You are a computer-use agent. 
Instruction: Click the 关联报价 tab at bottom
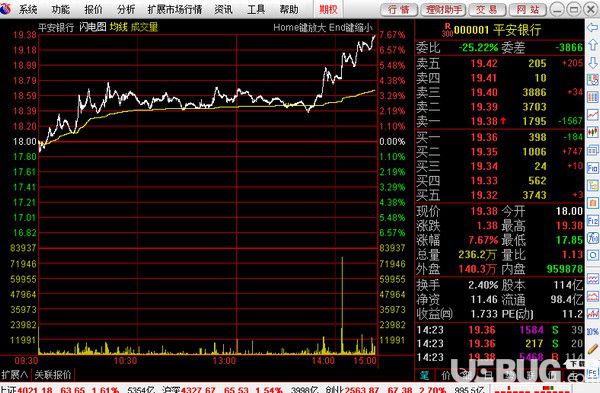tap(53, 375)
